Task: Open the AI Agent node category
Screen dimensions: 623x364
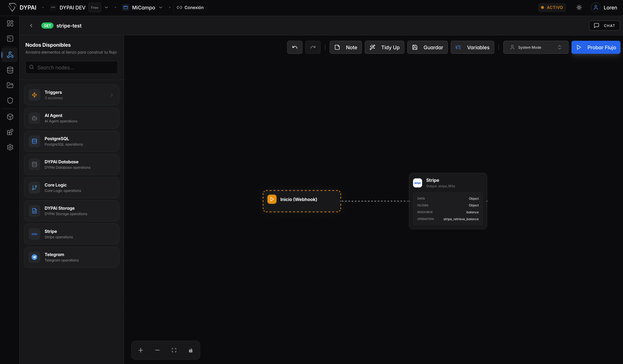Action: (x=71, y=118)
